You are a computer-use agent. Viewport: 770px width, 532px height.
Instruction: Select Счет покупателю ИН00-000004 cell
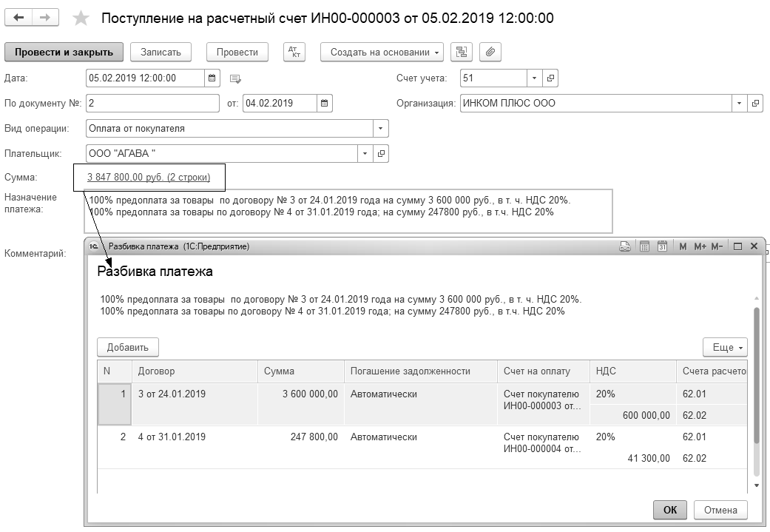click(543, 447)
